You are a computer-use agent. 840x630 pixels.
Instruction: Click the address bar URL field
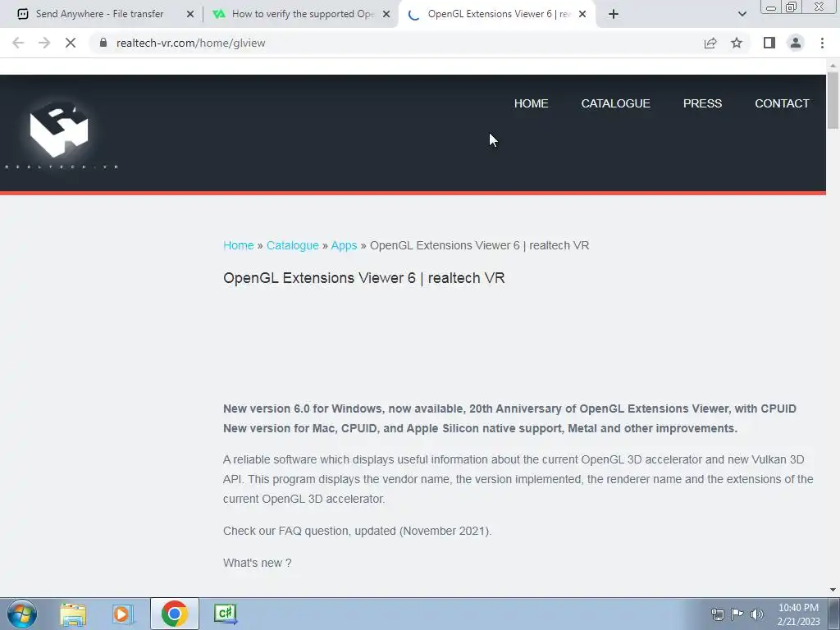(396, 43)
